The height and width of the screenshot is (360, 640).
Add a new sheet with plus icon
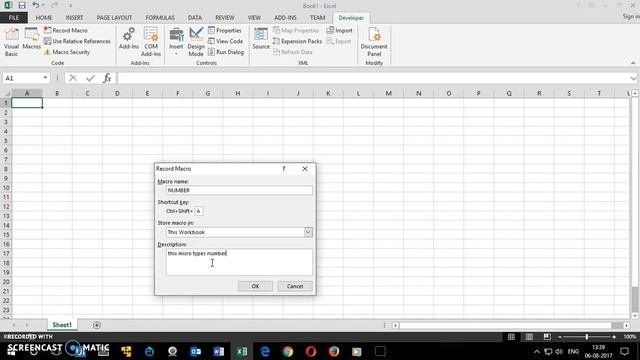[97, 325]
